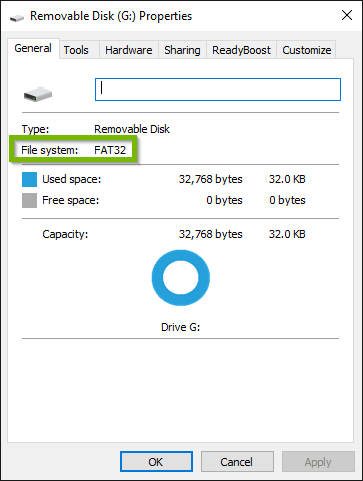This screenshot has width=363, height=481.
Task: Click the grey Free space color square
Action: 29,201
